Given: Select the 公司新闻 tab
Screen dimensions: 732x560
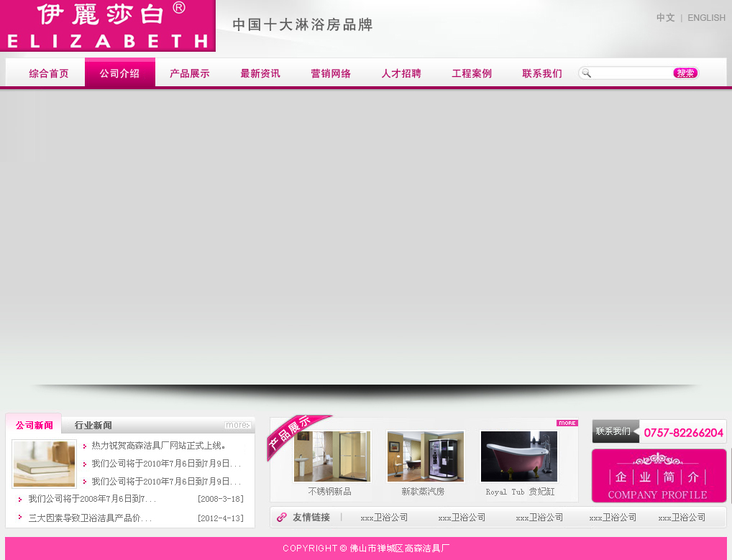Looking at the screenshot, I should coord(34,426).
